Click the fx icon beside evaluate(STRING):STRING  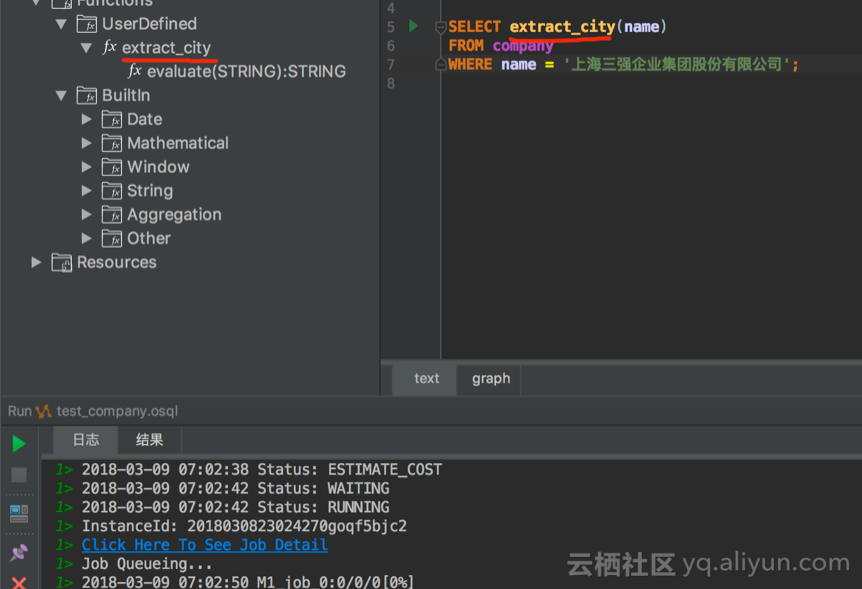coord(135,71)
